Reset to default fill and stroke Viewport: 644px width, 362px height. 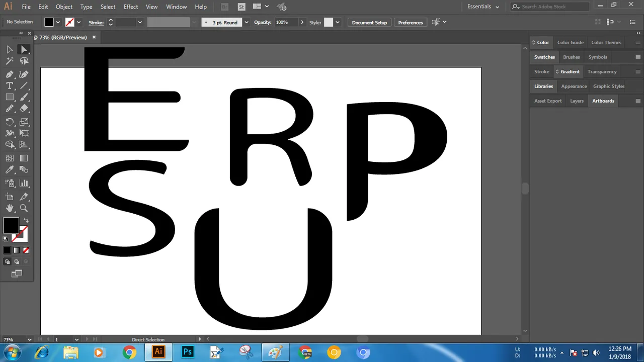point(6,239)
